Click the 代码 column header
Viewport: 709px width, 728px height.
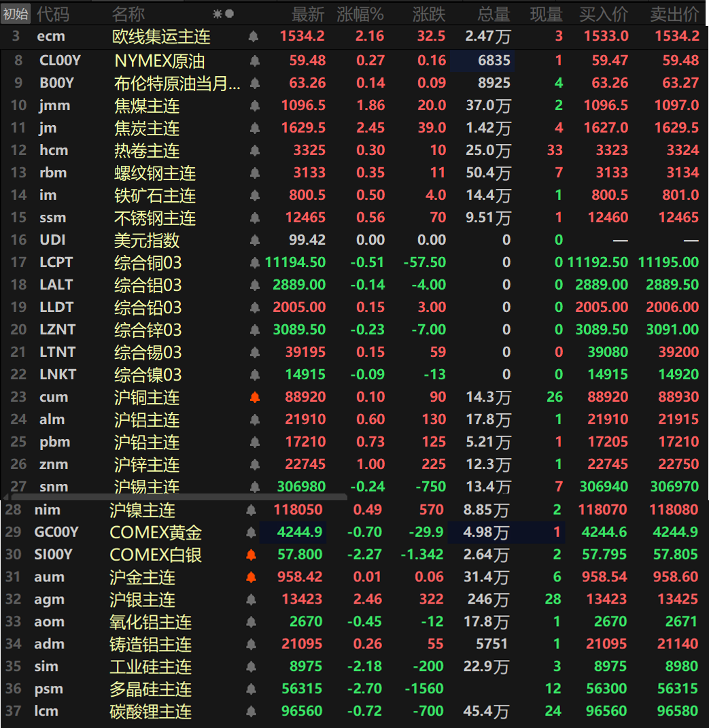53,14
